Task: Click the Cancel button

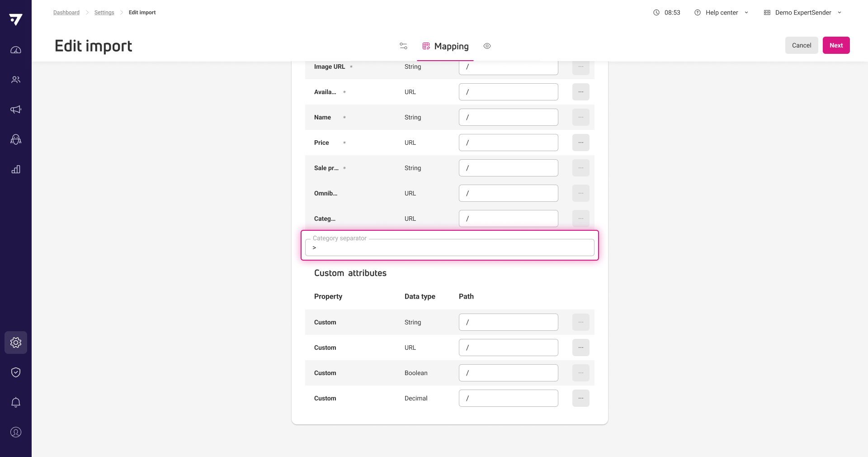Action: (802, 45)
